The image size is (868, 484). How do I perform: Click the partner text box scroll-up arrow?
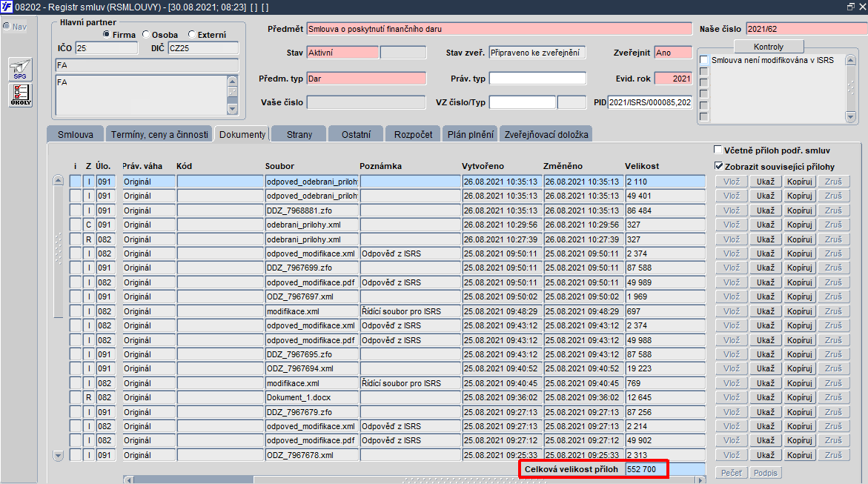click(x=233, y=81)
